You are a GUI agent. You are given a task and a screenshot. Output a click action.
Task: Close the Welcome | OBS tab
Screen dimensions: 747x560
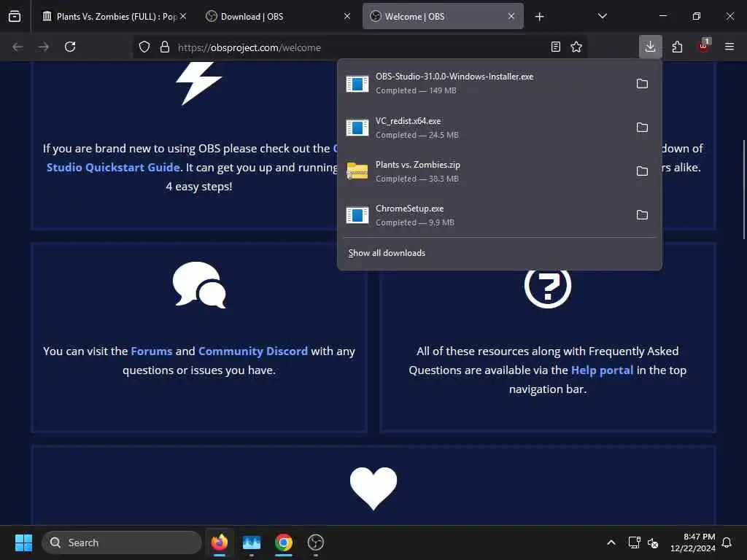click(511, 16)
